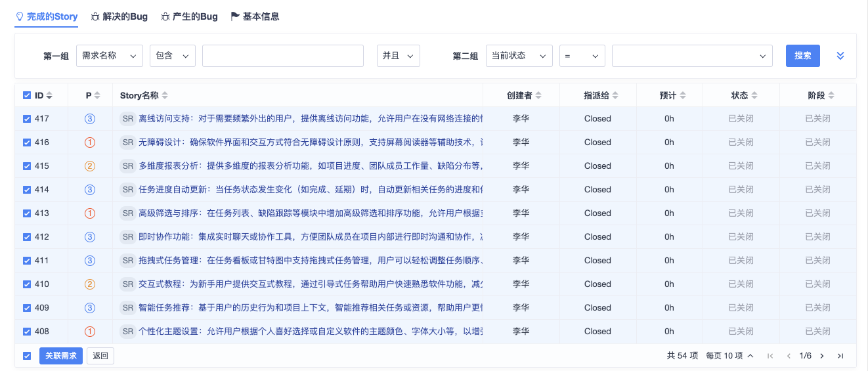Sort by 指派给 column icon
The image size is (868, 371).
pos(615,96)
